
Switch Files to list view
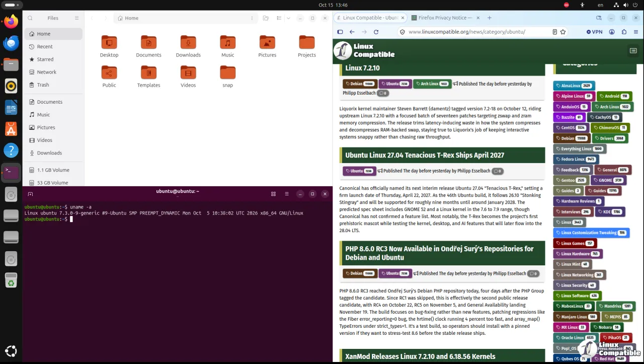279,18
